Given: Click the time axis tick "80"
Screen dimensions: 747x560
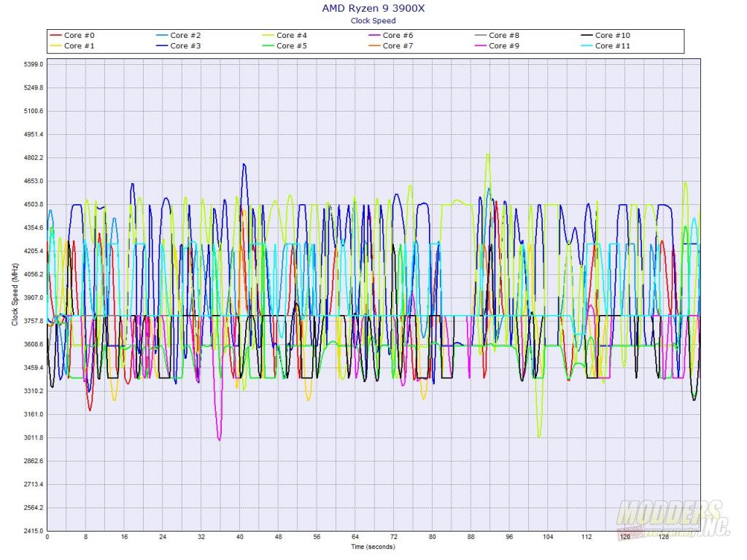Looking at the screenshot, I should [433, 537].
